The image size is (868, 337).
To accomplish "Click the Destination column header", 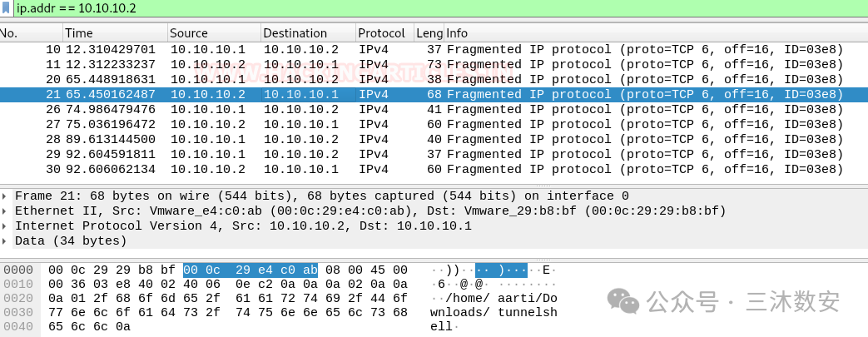I will (x=308, y=32).
